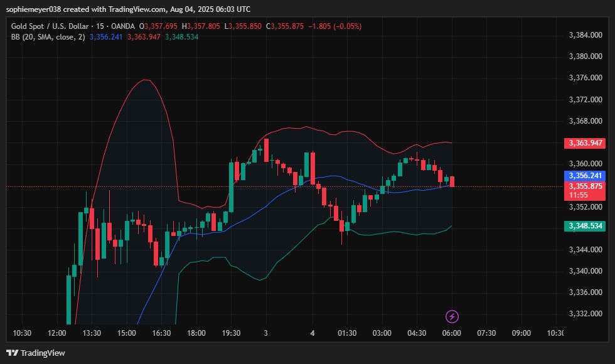The width and height of the screenshot is (615, 364).
Task: Click the 15 interval in the chart legend
Action: 100,26
